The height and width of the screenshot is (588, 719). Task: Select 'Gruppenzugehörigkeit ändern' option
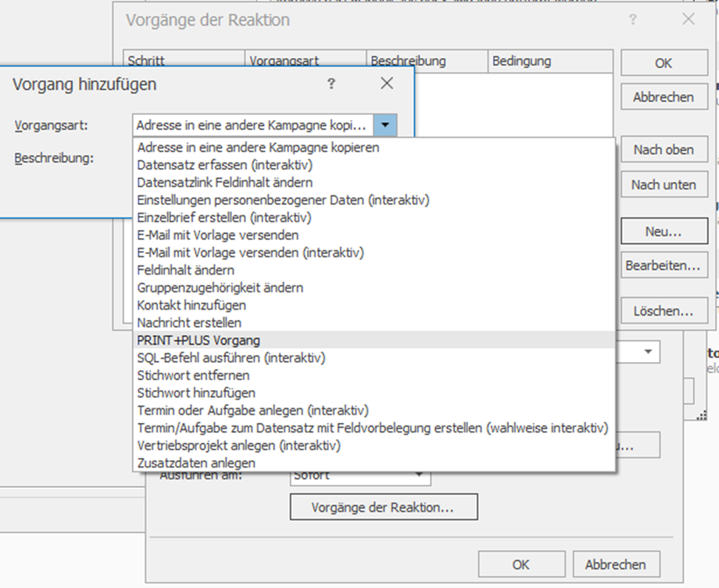(x=220, y=288)
